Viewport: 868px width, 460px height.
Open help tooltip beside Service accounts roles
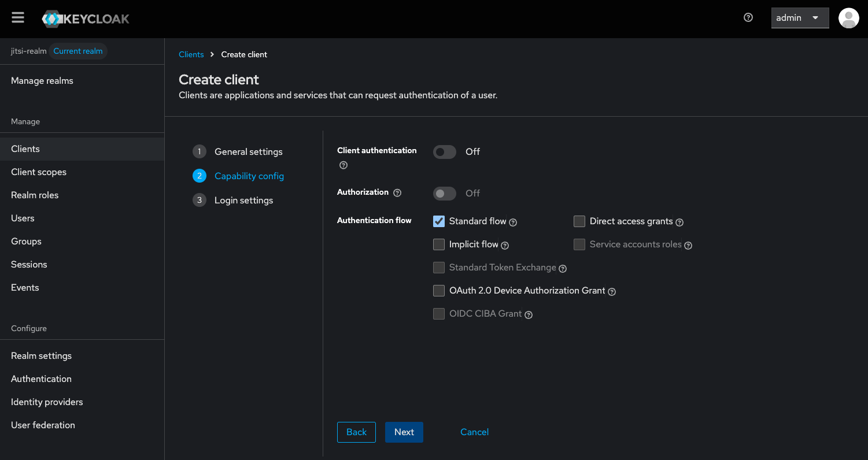[688, 245]
